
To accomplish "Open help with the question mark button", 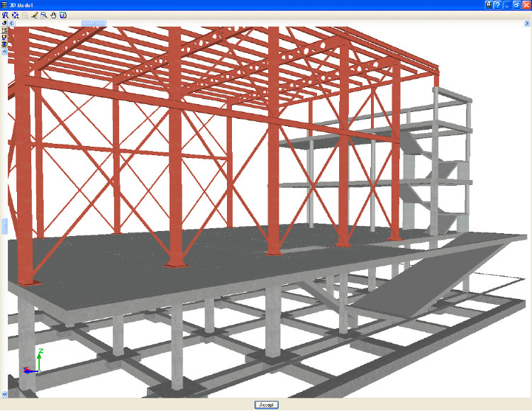I will click(499, 4).
